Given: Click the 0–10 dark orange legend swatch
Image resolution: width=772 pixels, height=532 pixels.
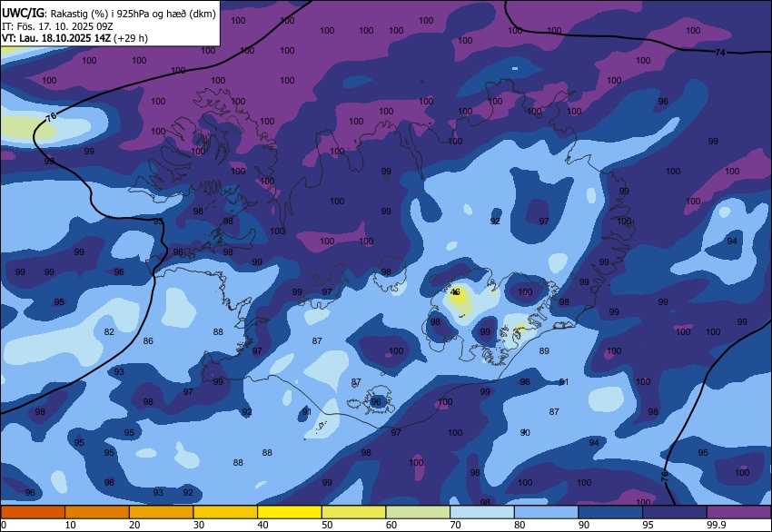Looking at the screenshot, I should click(33, 512).
